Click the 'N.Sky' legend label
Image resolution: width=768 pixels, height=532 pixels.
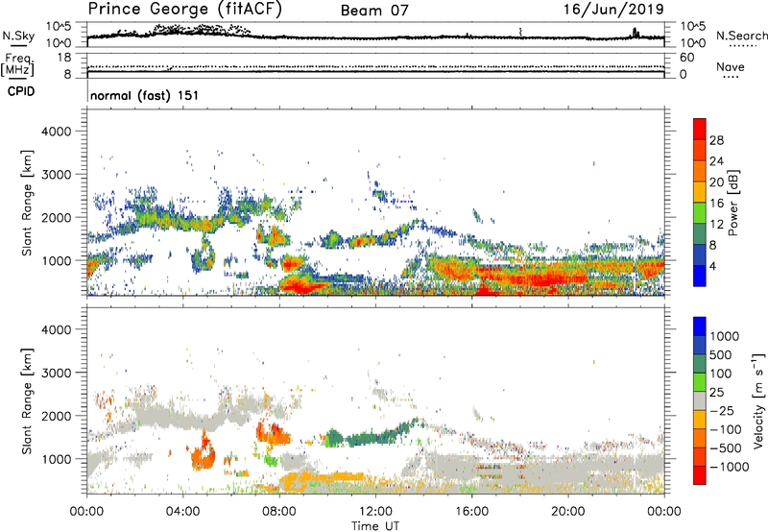18,36
